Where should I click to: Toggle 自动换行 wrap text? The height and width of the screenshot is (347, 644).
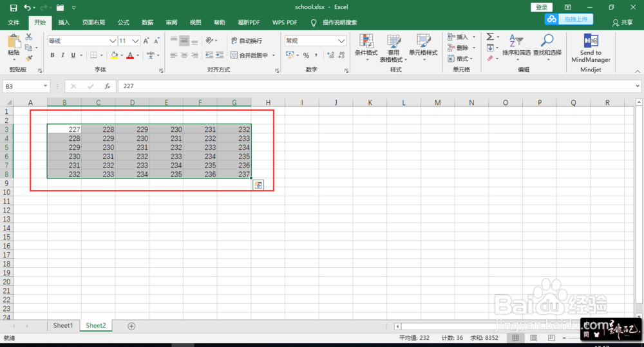coord(247,41)
